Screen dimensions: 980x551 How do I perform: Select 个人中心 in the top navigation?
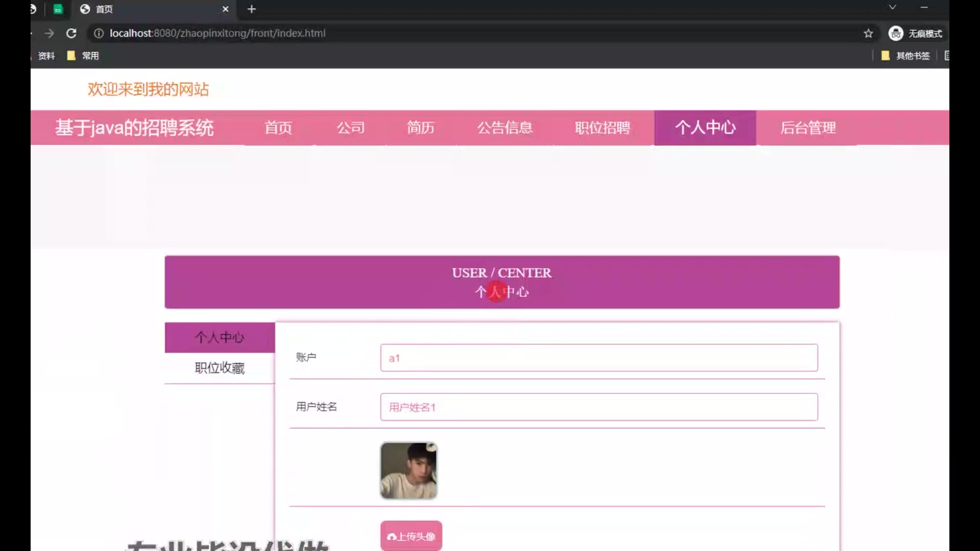pyautogui.click(x=705, y=128)
